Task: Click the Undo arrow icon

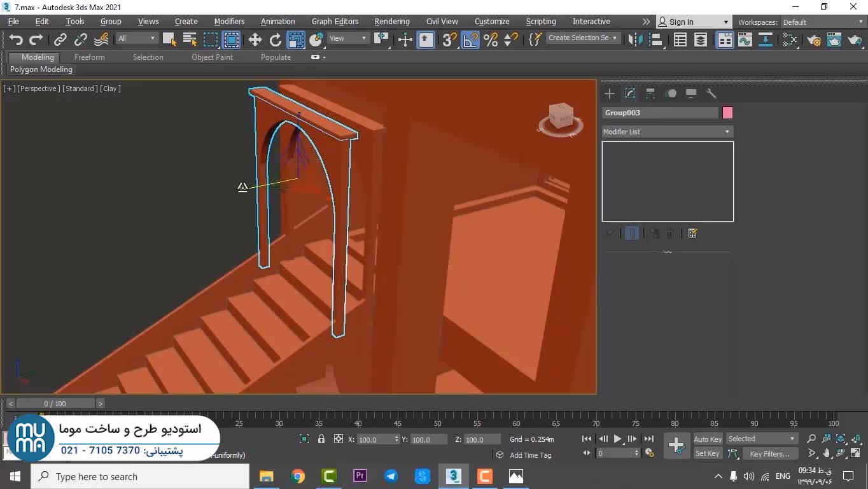Action: [x=15, y=40]
